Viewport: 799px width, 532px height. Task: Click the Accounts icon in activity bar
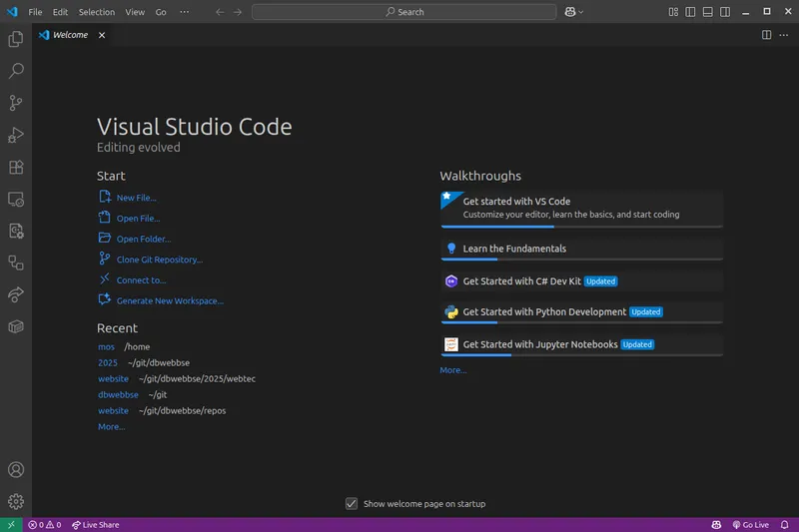click(x=16, y=470)
